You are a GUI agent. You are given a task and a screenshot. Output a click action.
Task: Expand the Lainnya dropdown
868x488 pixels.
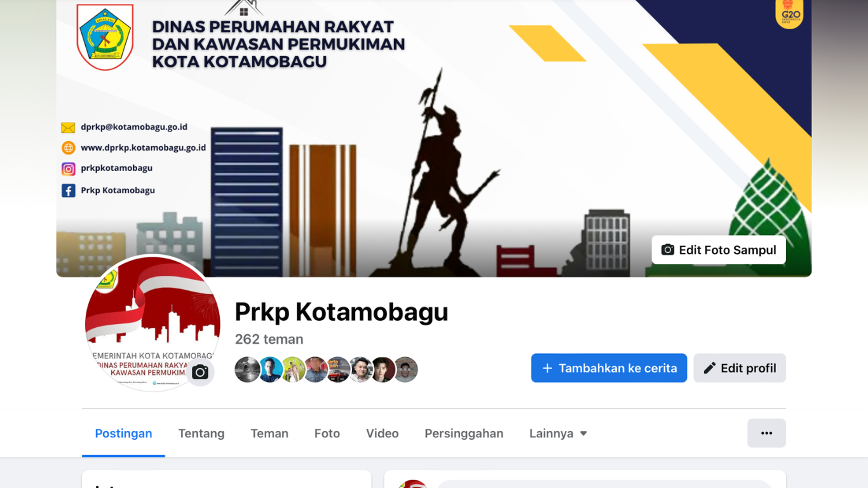point(558,433)
